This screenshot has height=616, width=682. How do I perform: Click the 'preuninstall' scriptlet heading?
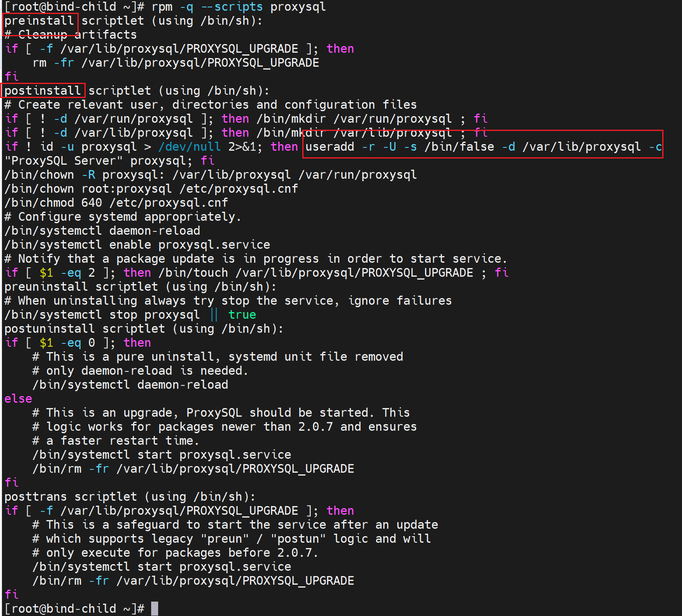[x=46, y=287]
